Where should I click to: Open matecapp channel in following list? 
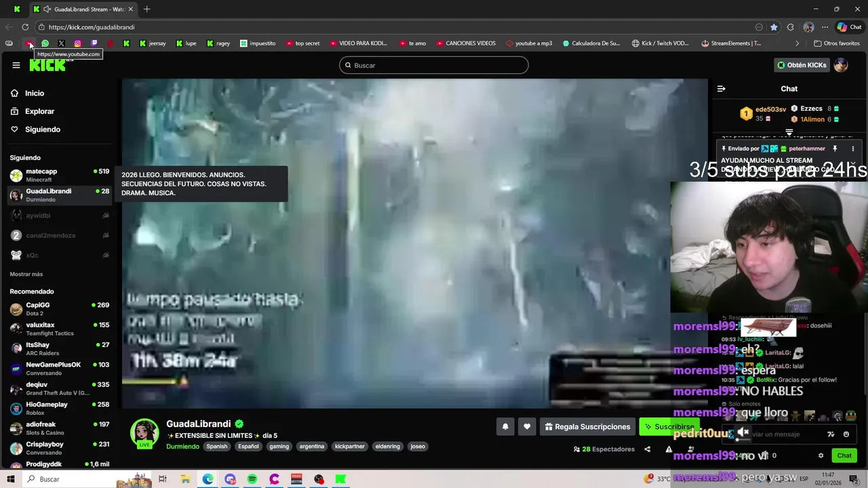(x=60, y=175)
